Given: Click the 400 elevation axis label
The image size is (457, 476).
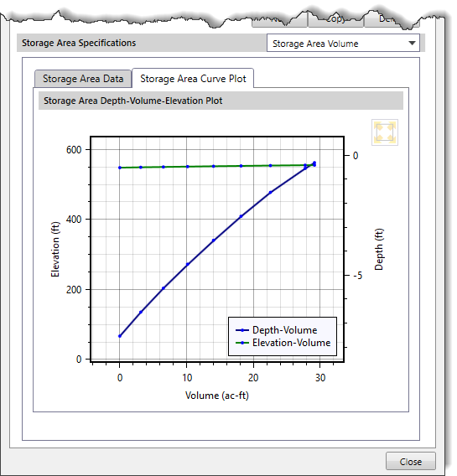Looking at the screenshot, I should click(74, 220).
